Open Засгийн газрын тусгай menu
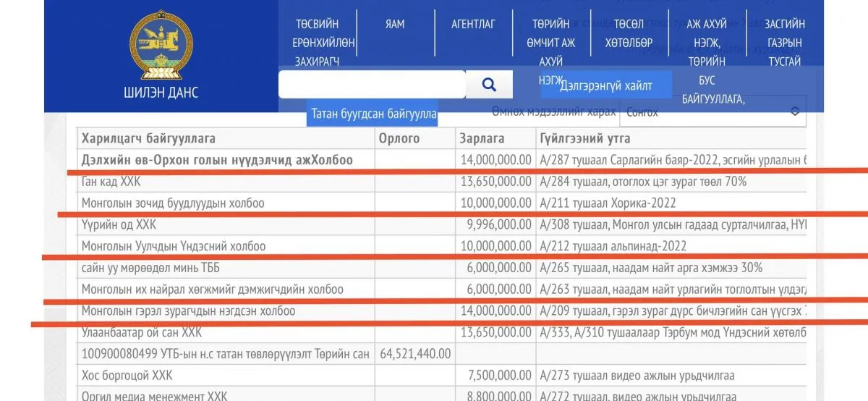Viewport: 868px width, 401px height. pos(785,43)
